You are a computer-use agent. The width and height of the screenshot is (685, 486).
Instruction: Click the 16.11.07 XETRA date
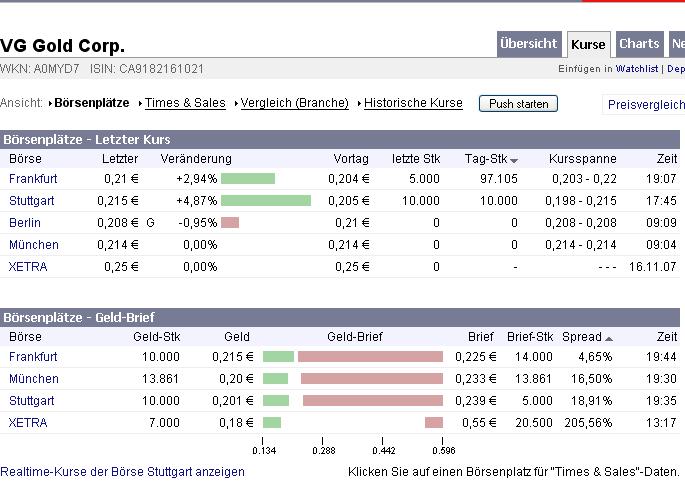click(x=653, y=267)
